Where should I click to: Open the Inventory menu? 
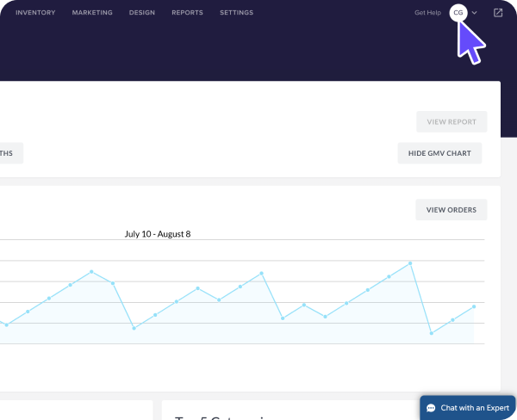(x=35, y=13)
